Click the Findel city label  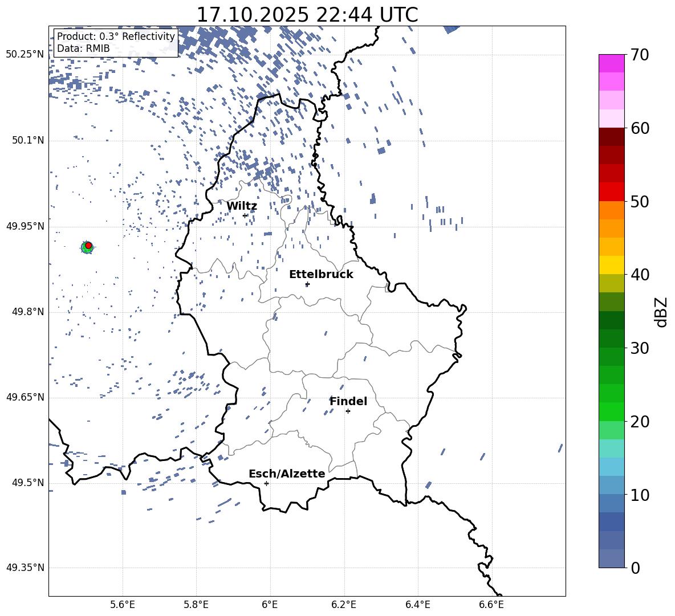(x=348, y=401)
